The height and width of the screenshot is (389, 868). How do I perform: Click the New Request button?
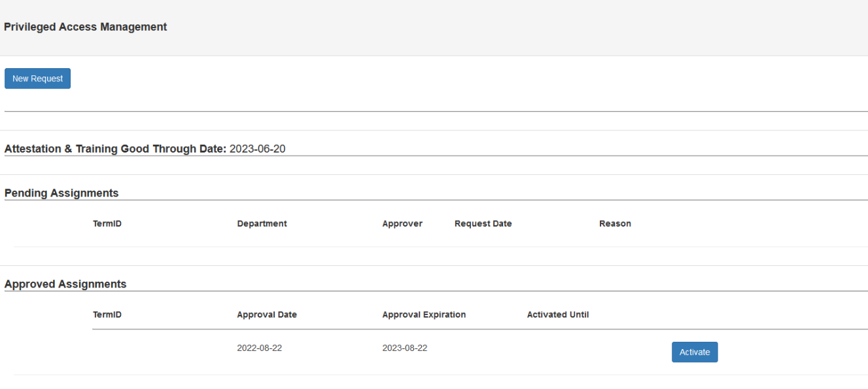coord(37,79)
